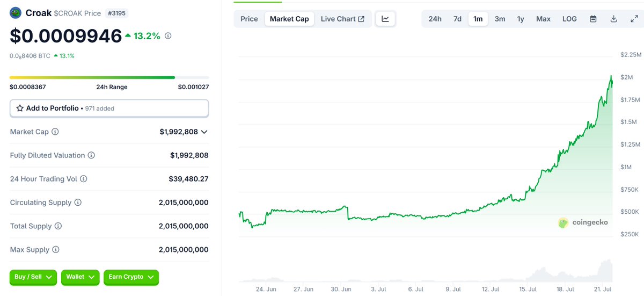Switch to the Price tab

point(249,19)
